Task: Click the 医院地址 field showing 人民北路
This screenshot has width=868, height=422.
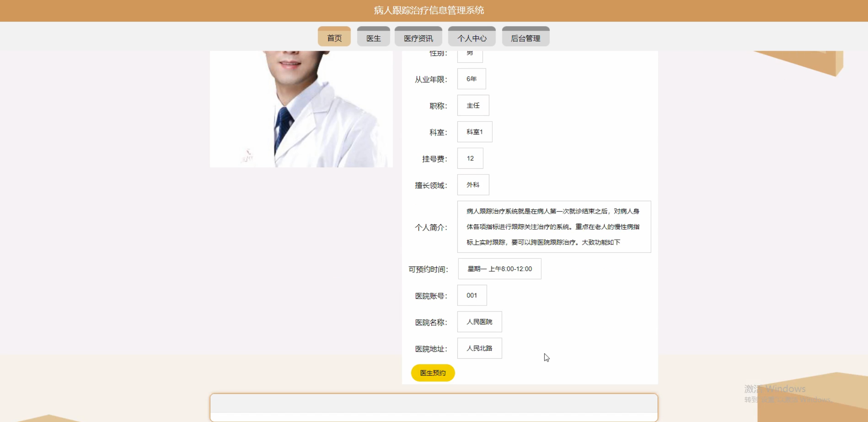Action: coord(479,348)
